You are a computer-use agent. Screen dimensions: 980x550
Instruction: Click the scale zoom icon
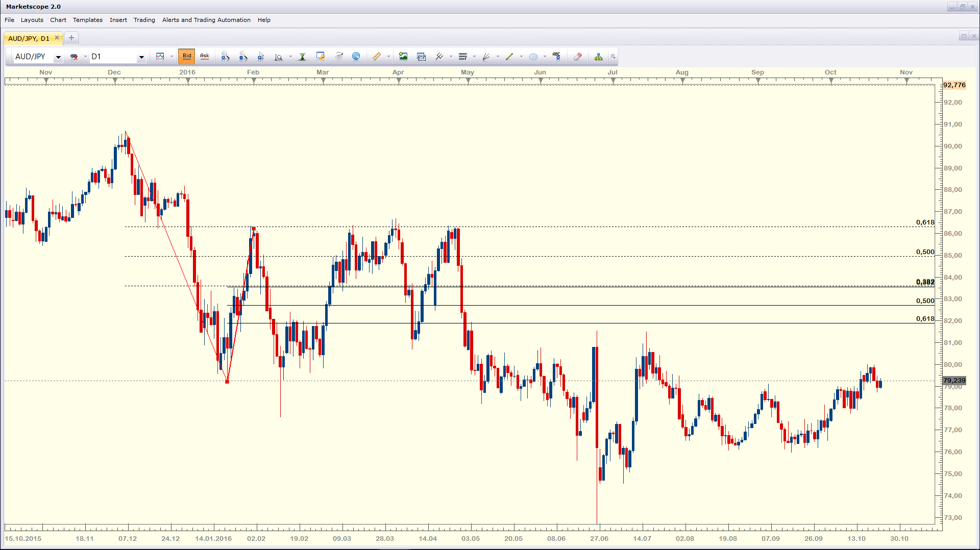[x=279, y=57]
